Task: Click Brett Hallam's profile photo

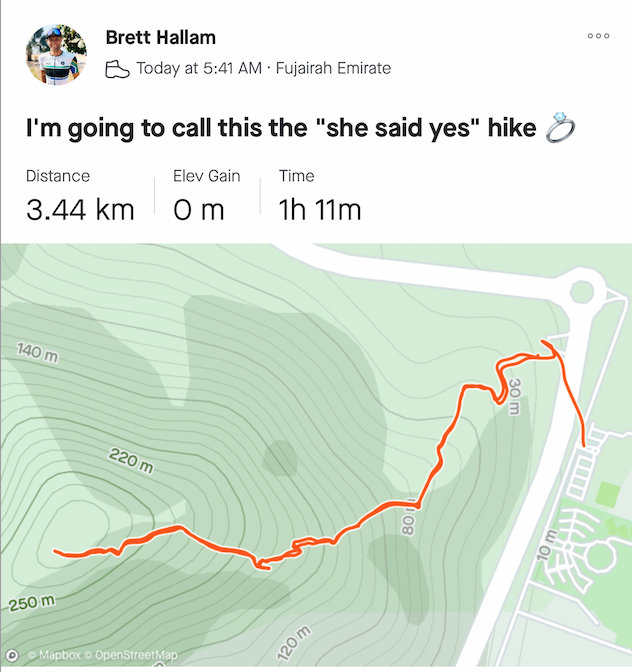Action: [x=56, y=54]
